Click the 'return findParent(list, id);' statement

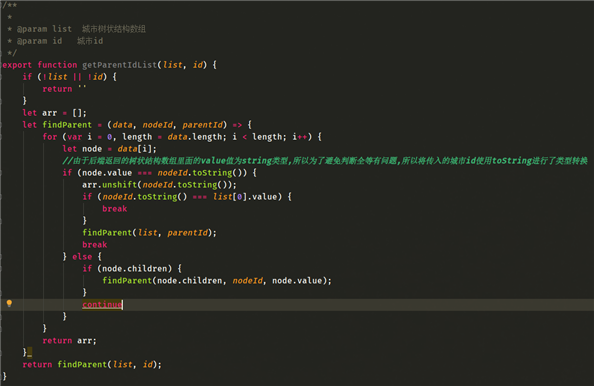[x=92, y=364]
